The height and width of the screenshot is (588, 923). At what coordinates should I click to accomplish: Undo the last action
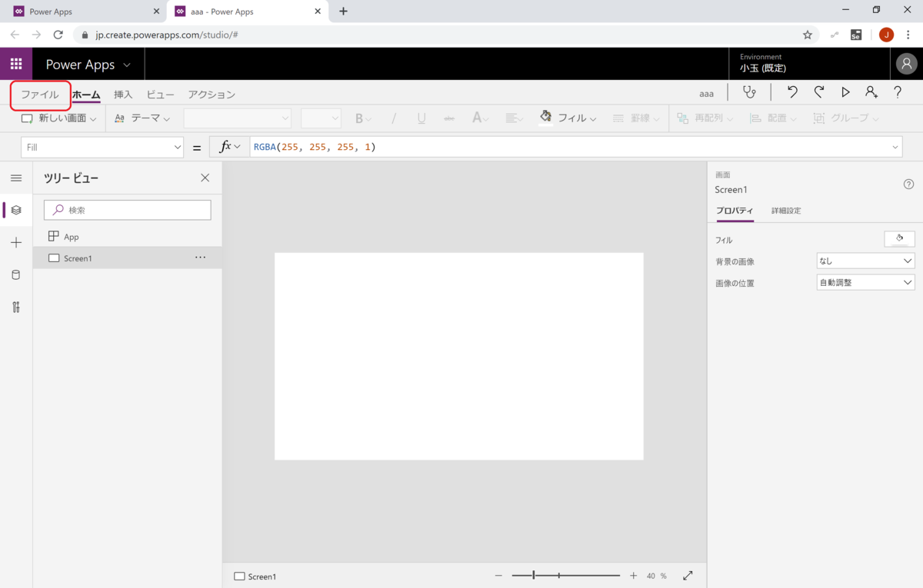[792, 93]
